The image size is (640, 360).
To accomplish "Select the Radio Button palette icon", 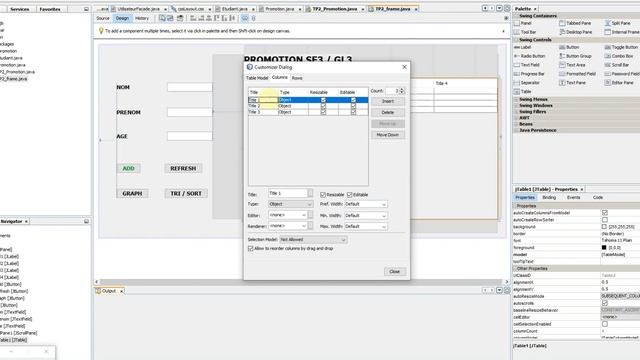I will point(517,56).
